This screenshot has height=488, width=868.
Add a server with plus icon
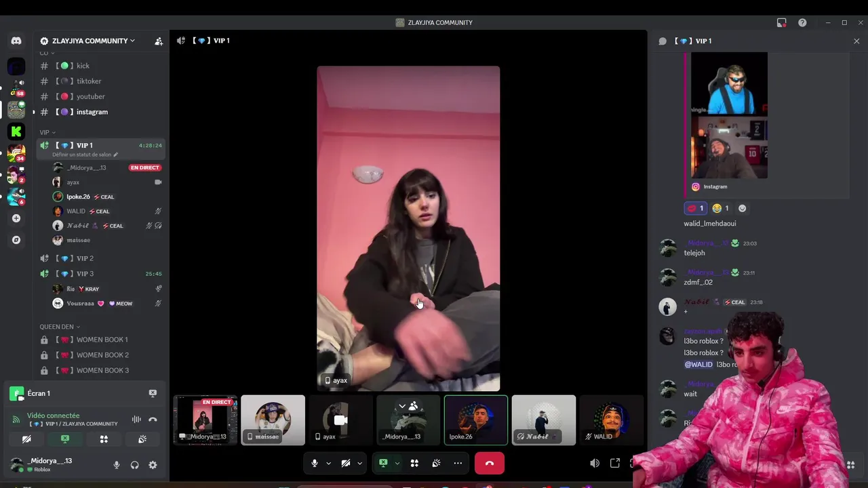(x=16, y=218)
